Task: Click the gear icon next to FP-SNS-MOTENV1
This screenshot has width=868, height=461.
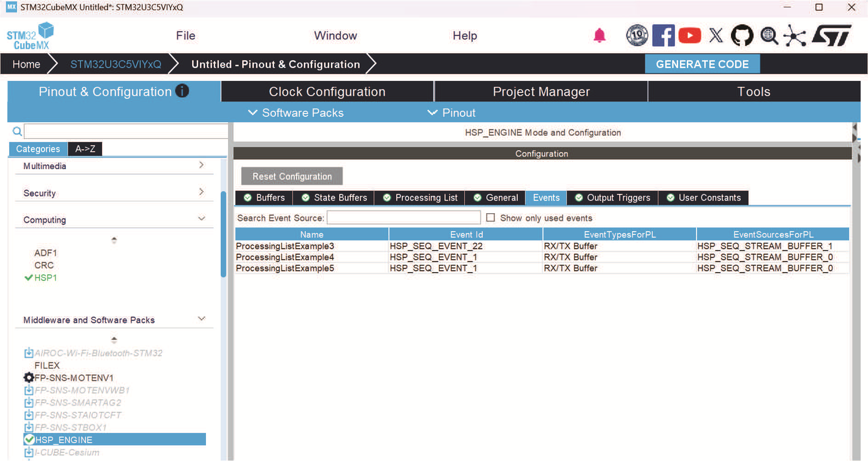Action: click(x=29, y=378)
